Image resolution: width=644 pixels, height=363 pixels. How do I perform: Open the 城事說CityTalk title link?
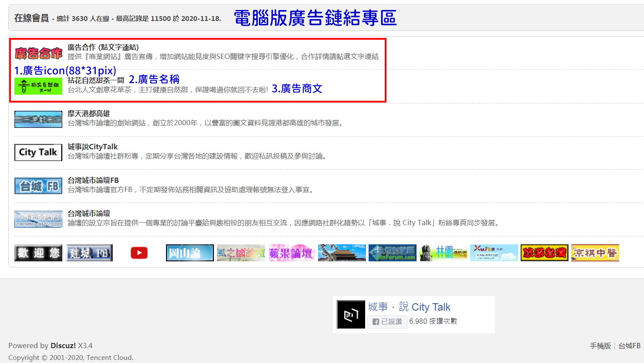pos(93,147)
